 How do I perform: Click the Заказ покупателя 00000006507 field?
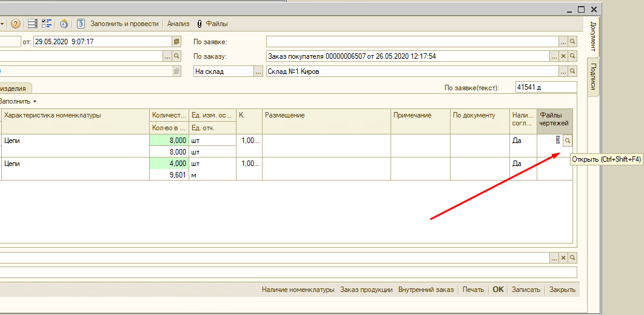click(408, 56)
